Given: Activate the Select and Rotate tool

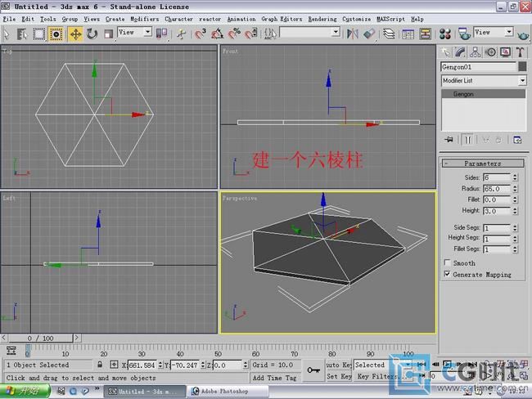Looking at the screenshot, I should (x=92, y=34).
